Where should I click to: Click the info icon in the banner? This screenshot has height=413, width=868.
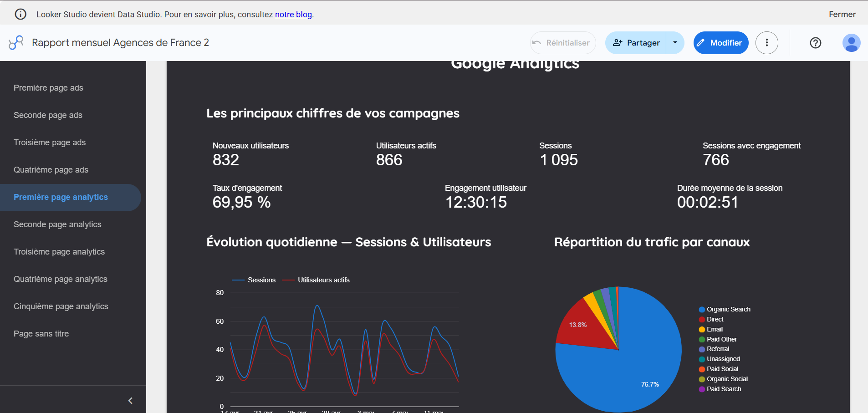tap(20, 14)
